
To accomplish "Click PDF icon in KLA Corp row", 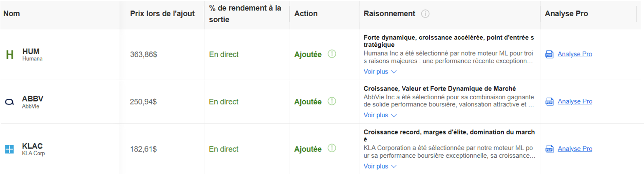I will [549, 149].
